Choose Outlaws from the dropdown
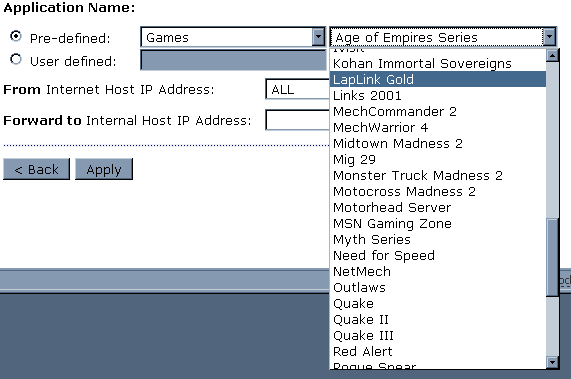 [437, 288]
